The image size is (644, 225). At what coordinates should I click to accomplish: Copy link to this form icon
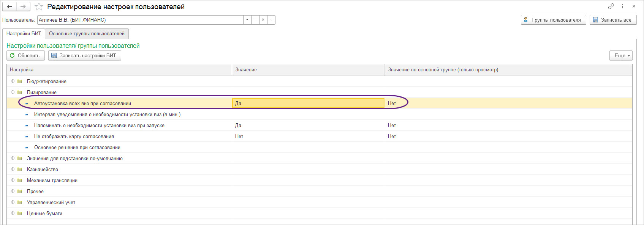(x=611, y=6)
